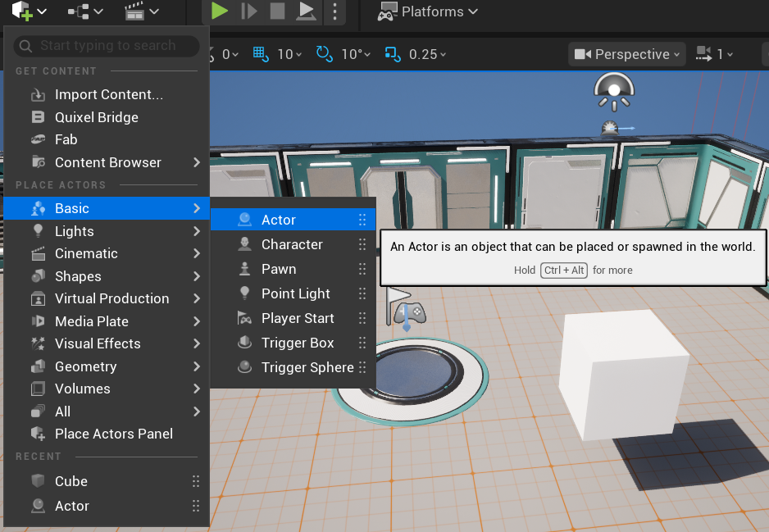Open the Cinematics clapperboard dropdown
Image resolution: width=769 pixels, height=532 pixels.
pos(141,11)
